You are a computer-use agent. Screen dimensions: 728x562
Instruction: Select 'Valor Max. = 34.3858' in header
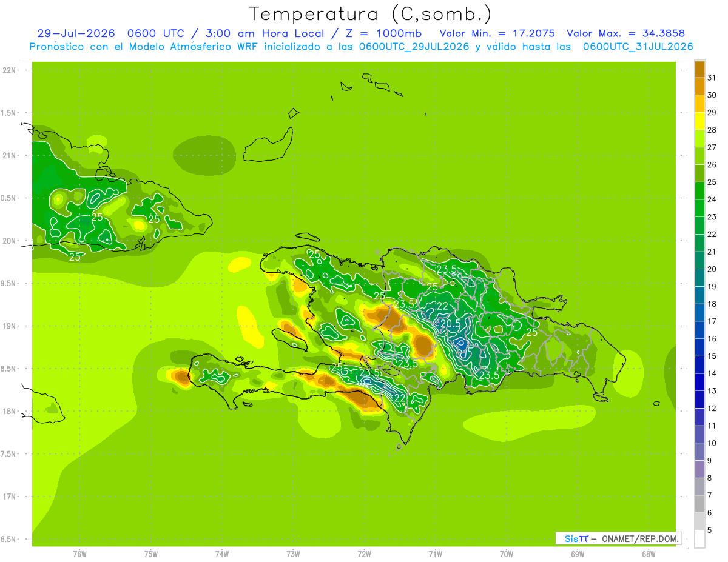coord(626,33)
